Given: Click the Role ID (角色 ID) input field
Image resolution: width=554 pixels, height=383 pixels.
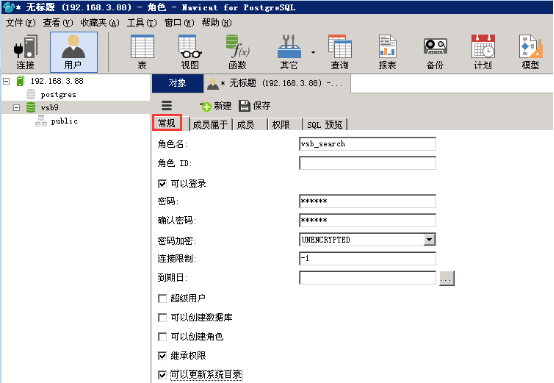Looking at the screenshot, I should (367, 163).
